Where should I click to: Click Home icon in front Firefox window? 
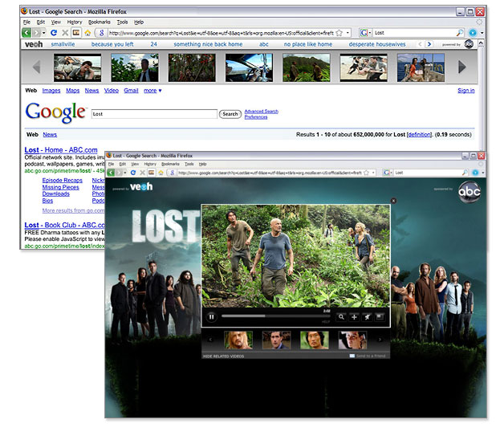coord(161,173)
